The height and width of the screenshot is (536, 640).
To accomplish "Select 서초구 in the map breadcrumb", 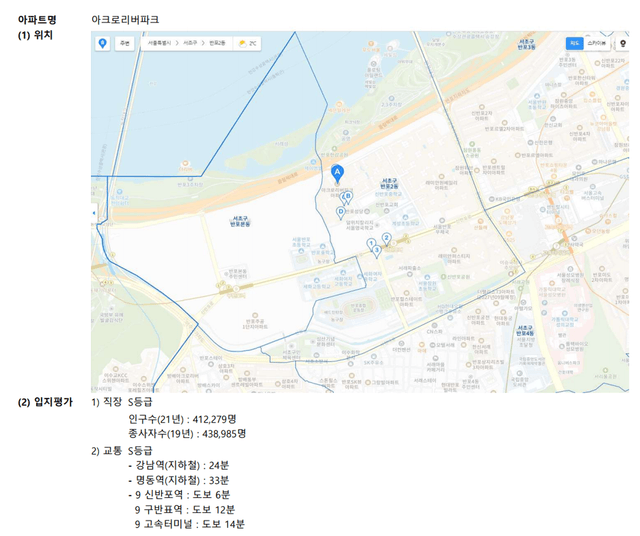I will click(x=190, y=43).
